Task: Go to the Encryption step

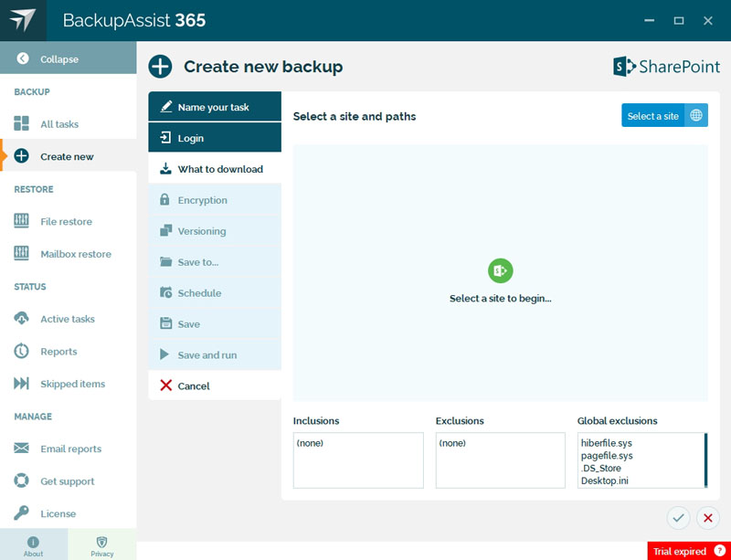Action: [x=215, y=200]
